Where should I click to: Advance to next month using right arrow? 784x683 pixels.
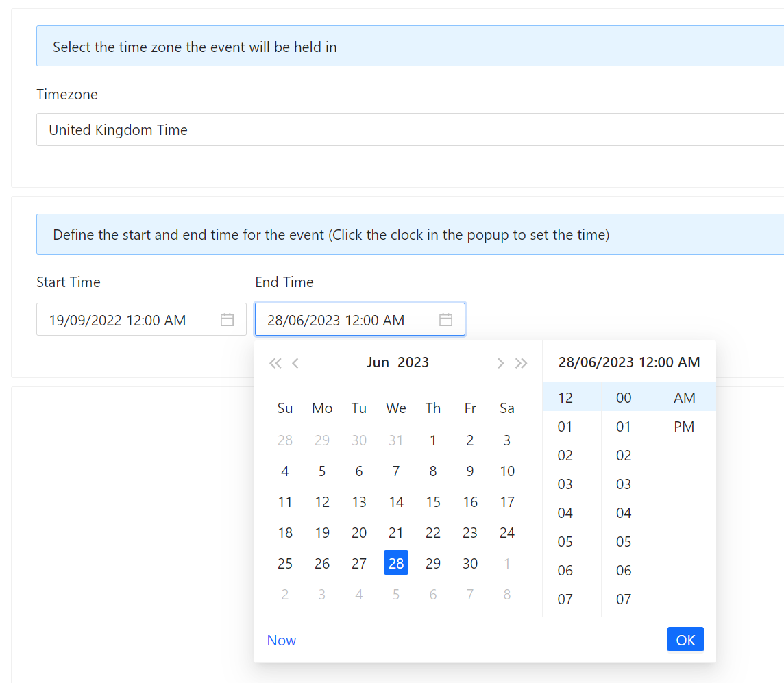click(500, 363)
